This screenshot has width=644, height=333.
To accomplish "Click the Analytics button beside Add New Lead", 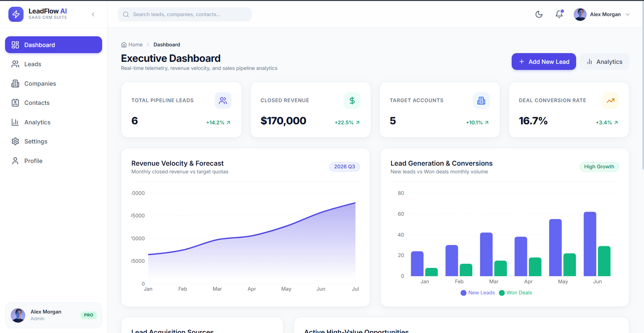I will (604, 61).
